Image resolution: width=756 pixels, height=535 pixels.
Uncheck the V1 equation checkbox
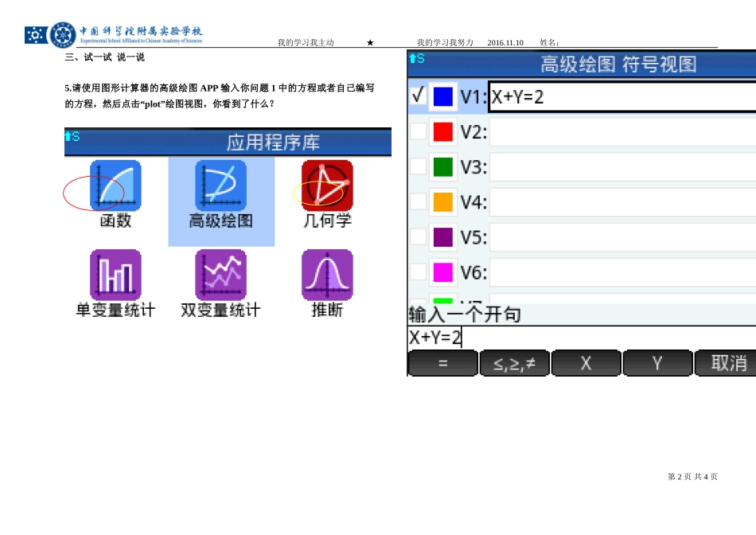418,96
